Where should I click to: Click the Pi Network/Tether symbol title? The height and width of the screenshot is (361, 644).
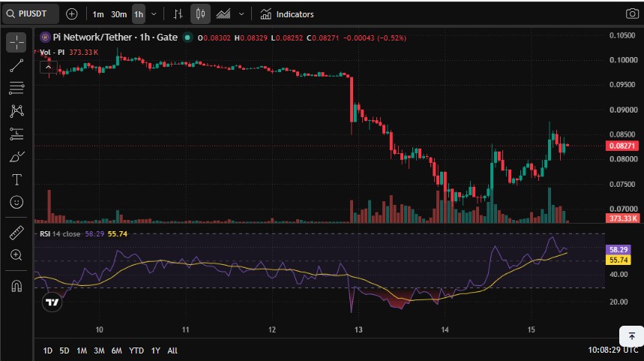point(115,38)
